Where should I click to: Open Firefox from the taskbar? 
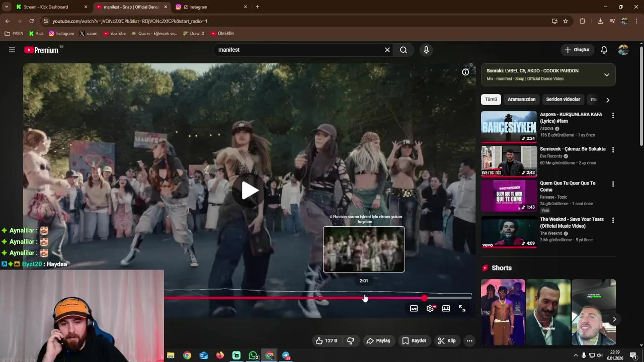220,355
